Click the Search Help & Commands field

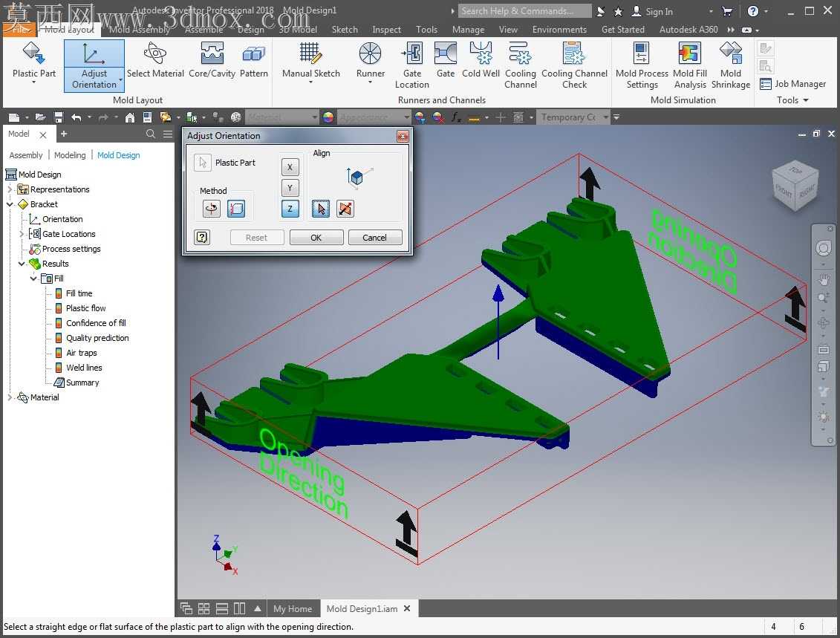[524, 10]
